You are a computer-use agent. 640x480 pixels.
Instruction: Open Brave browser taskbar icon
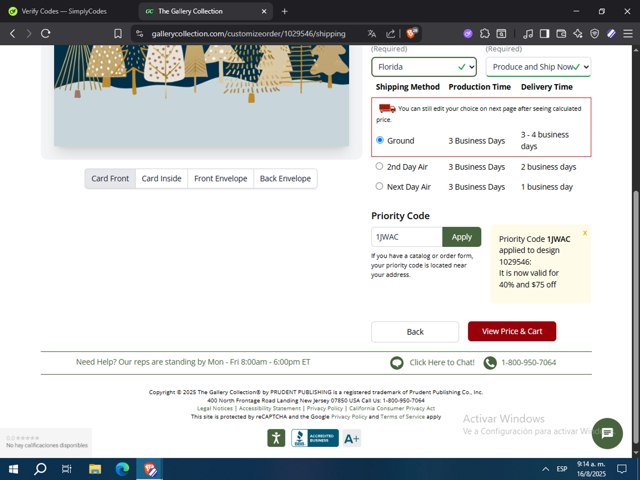click(x=150, y=469)
